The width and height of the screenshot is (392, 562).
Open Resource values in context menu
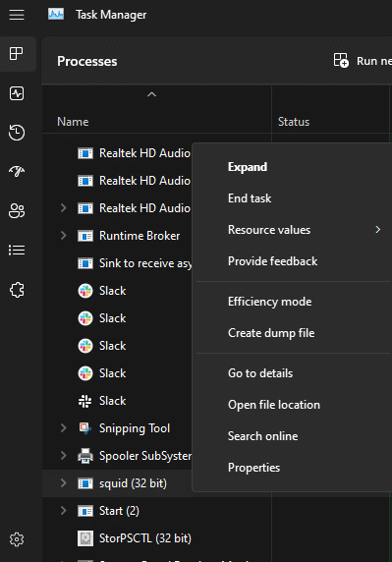[269, 229]
